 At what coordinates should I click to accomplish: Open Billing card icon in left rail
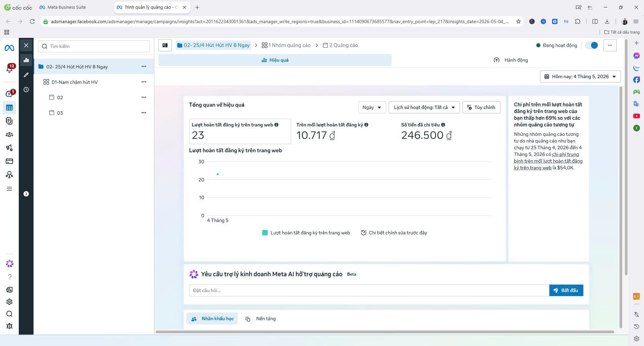(9, 161)
